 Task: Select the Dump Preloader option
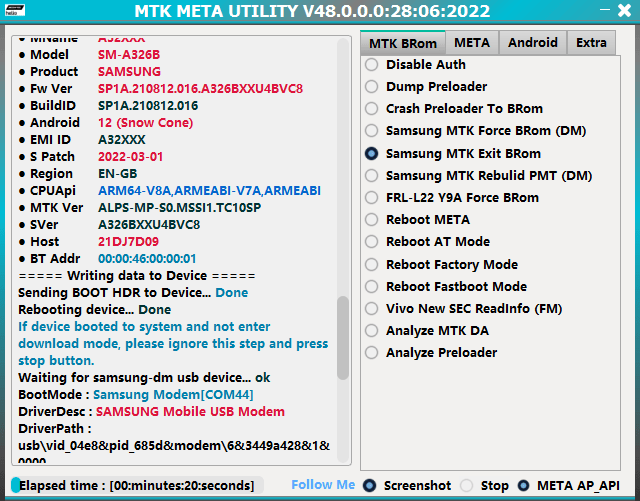(426, 87)
